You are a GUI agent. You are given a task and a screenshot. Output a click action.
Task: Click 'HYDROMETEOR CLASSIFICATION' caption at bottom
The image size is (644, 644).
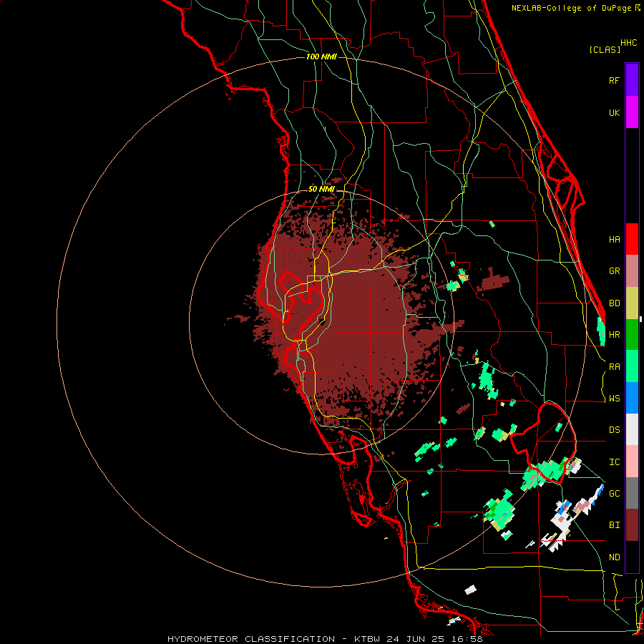[x=251, y=639]
